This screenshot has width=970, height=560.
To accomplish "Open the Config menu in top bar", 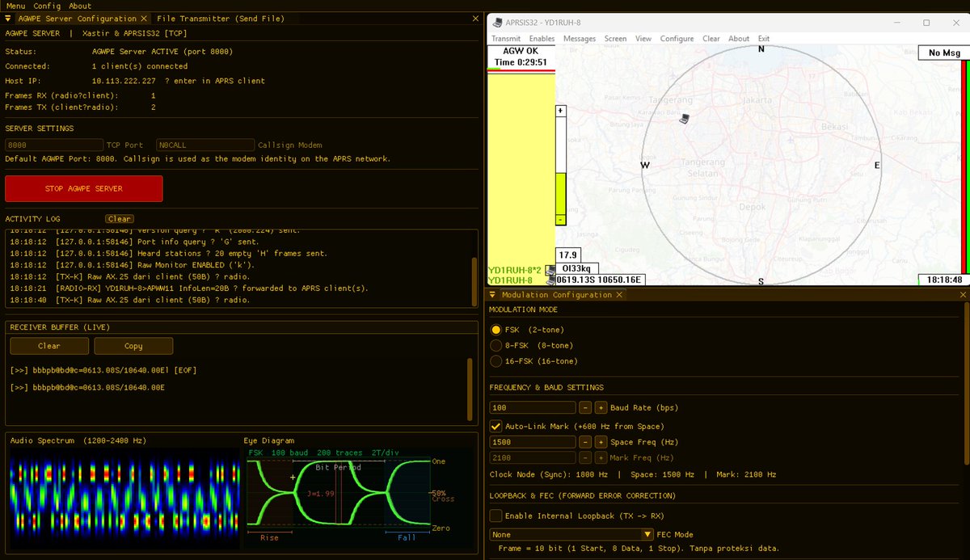I will [47, 6].
